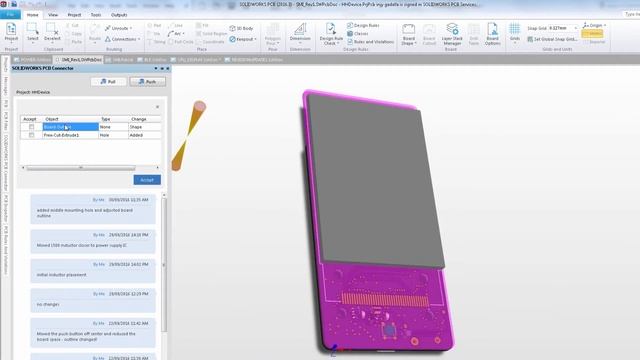Open the Select tool dropdown arrow
Image resolution: width=640 pixels, height=360 pixels.
[x=33, y=43]
